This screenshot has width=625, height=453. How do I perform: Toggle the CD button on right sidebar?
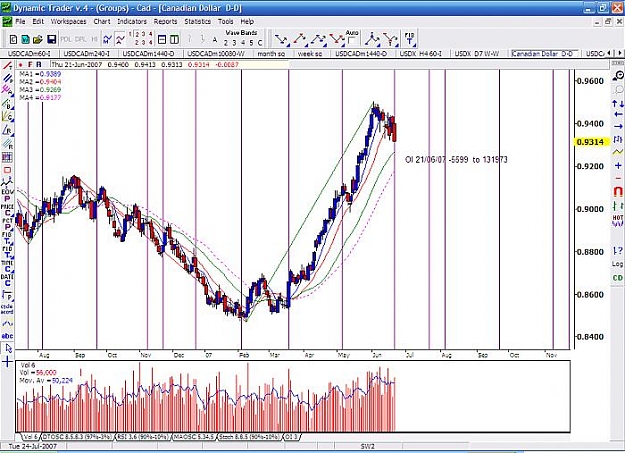(x=617, y=278)
